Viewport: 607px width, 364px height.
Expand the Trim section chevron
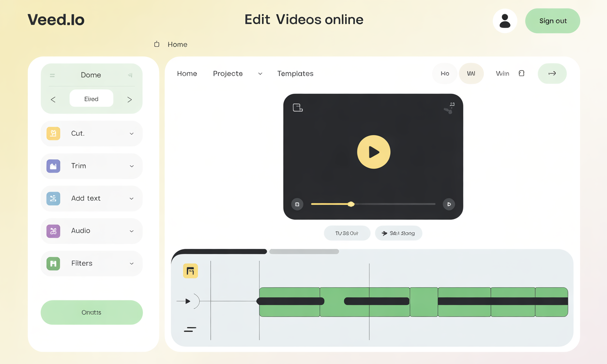coord(131,166)
